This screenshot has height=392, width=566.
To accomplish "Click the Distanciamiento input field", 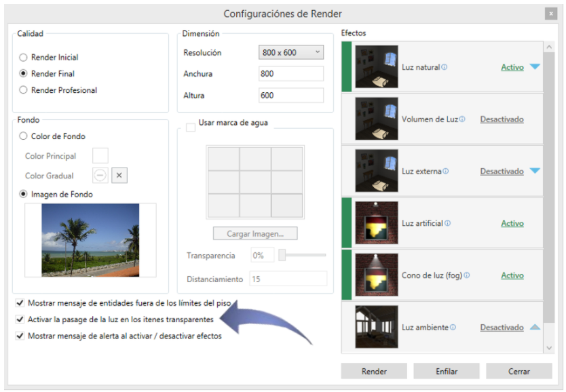I will (x=288, y=279).
